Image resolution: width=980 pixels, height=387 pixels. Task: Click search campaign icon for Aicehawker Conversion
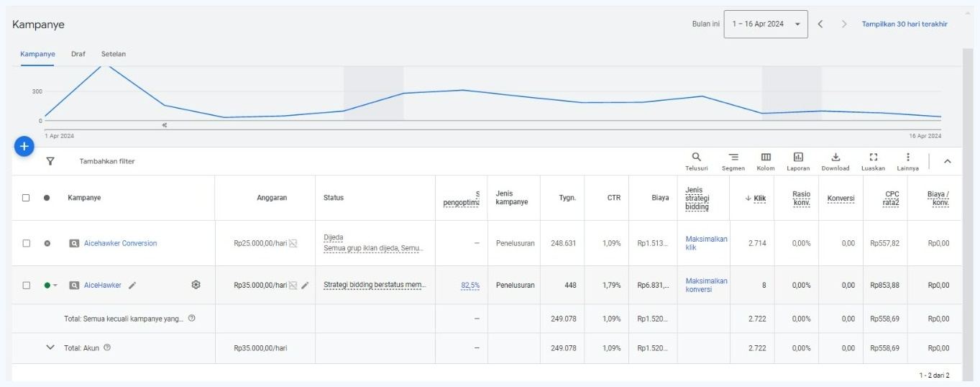[x=74, y=243]
